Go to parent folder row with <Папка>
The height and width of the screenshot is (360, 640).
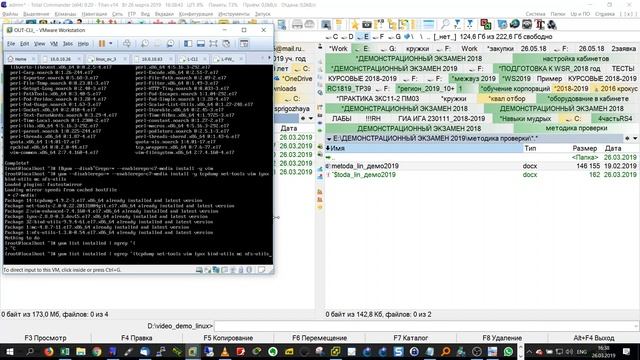(x=482, y=157)
